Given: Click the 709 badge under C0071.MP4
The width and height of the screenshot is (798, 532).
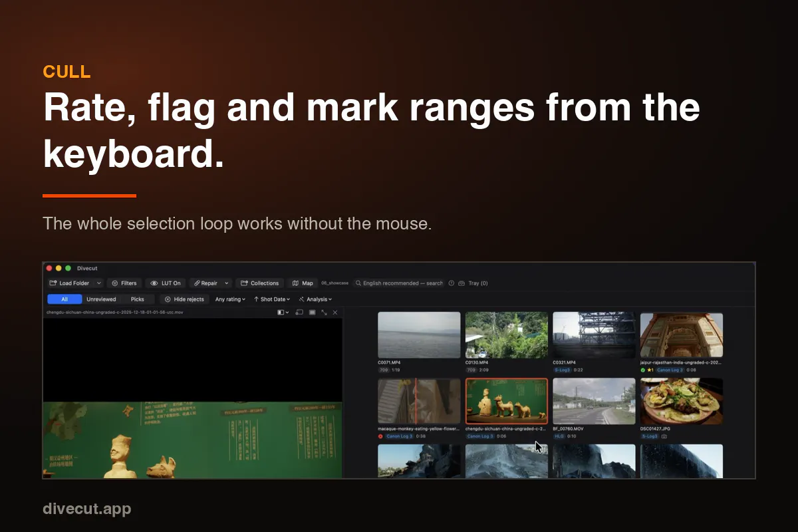Looking at the screenshot, I should pos(383,370).
